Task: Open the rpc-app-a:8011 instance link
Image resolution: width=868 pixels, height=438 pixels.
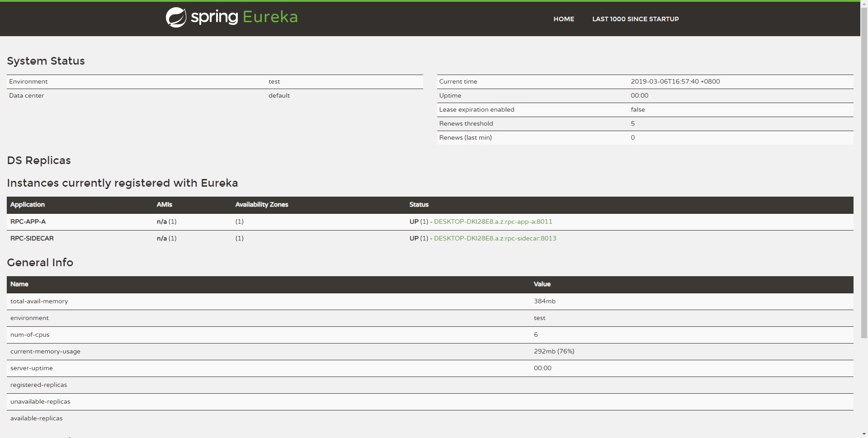Action: point(493,221)
